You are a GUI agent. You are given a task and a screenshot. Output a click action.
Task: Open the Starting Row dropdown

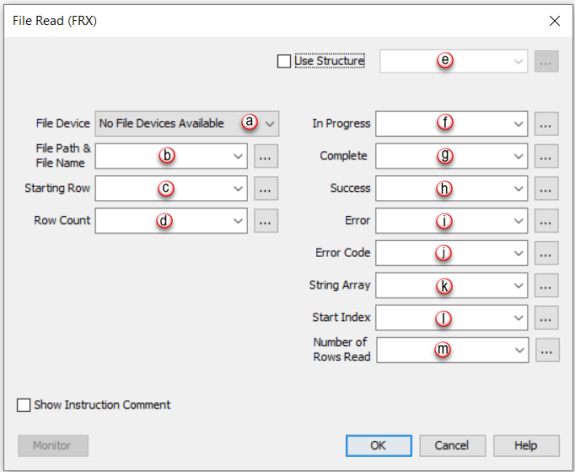171,189
